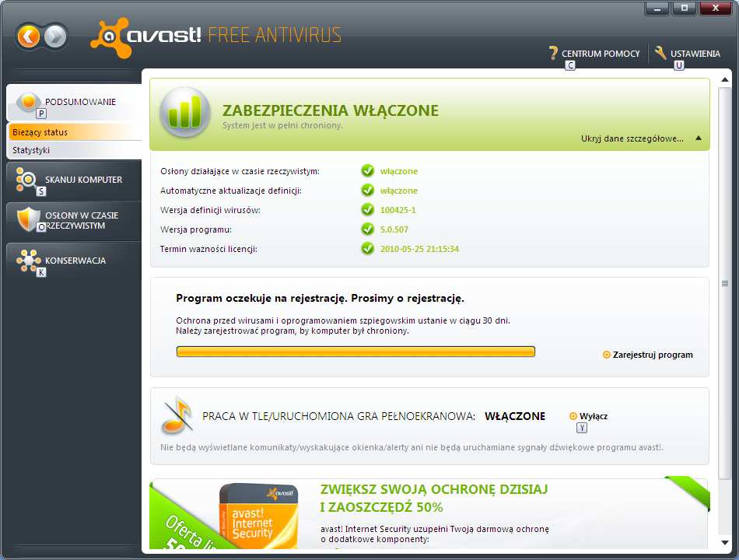Click collapse triangle beside Ukryj dane szczegółowe
The height and width of the screenshot is (560, 739).
tap(699, 138)
